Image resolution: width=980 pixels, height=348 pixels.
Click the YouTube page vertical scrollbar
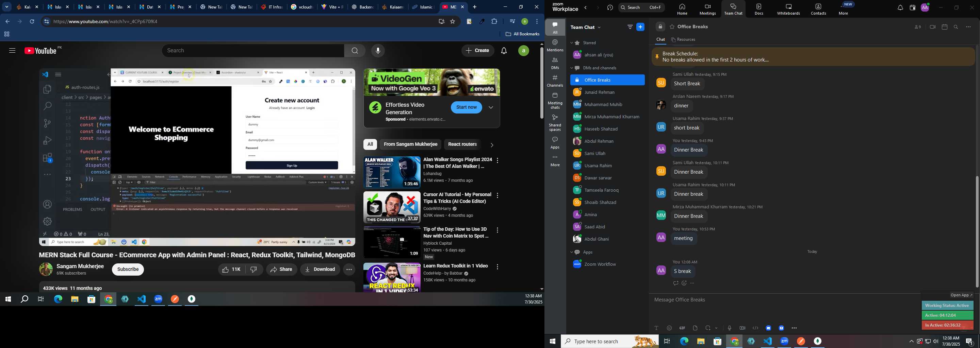[542, 84]
